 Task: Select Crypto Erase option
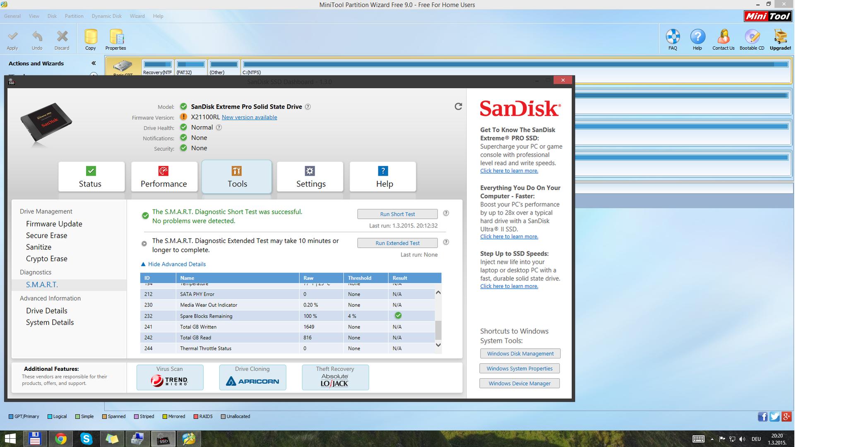click(x=47, y=259)
